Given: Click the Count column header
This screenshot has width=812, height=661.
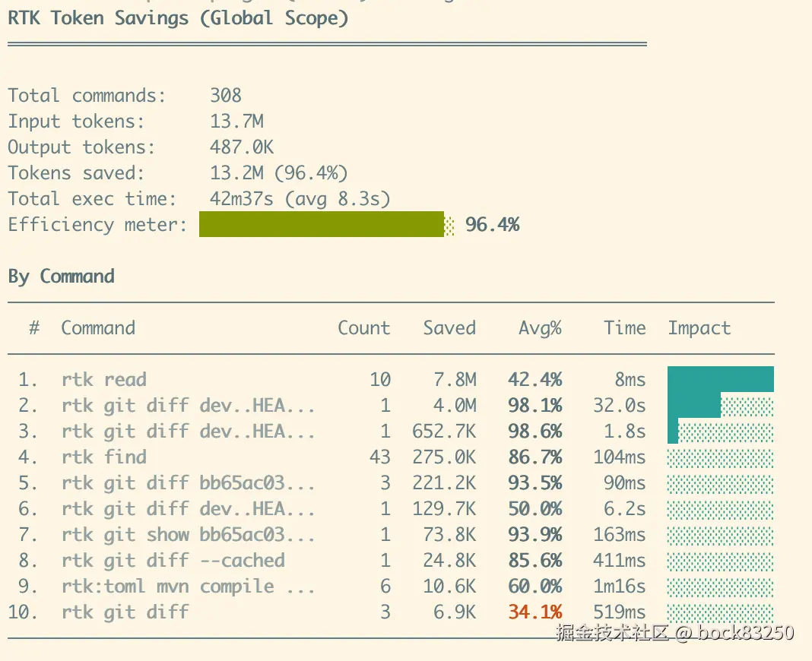Looking at the screenshot, I should pos(364,327).
